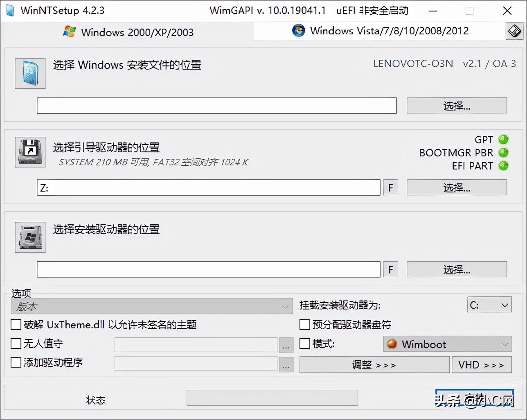
Task: Click the boot drive floppy icon
Action: [x=30, y=152]
